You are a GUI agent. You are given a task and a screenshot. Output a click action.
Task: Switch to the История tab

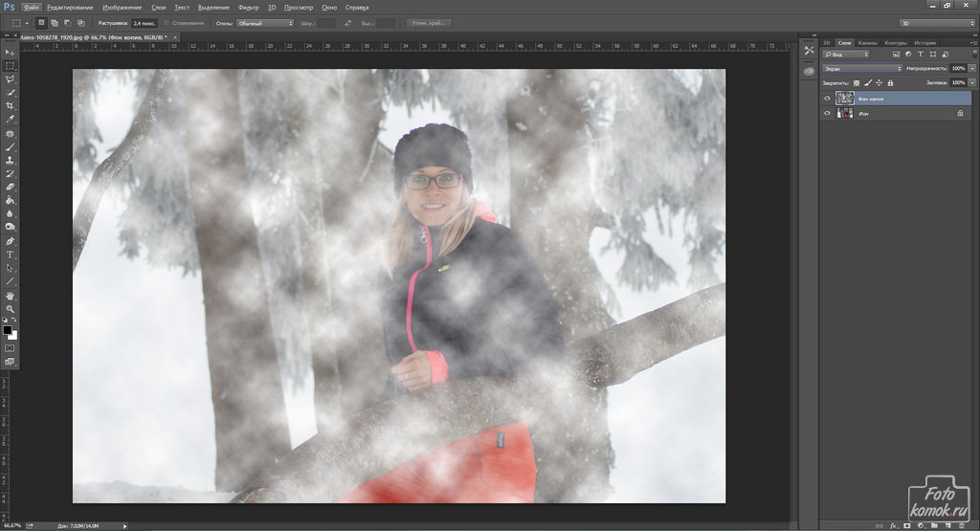click(x=925, y=43)
